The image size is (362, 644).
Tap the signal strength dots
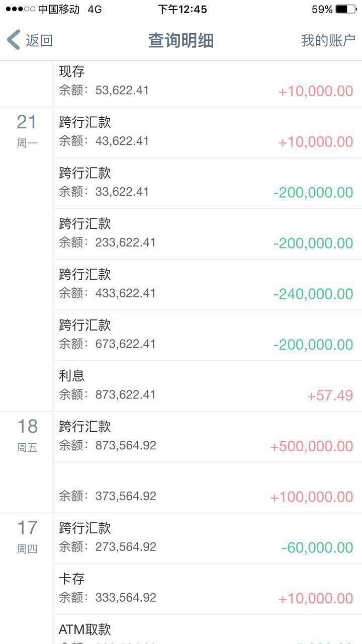(x=20, y=9)
